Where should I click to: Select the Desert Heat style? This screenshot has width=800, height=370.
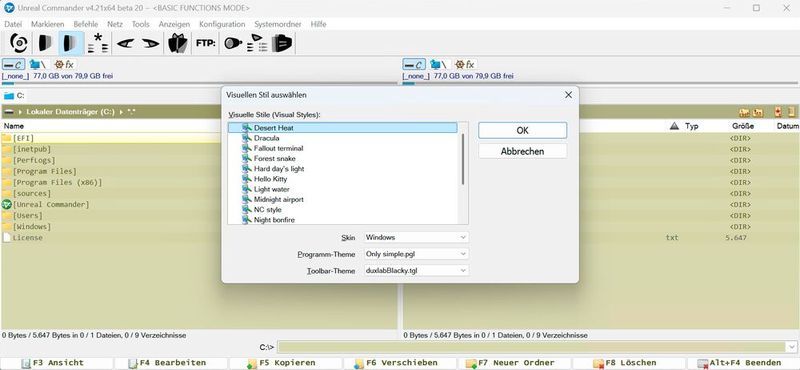(x=343, y=128)
